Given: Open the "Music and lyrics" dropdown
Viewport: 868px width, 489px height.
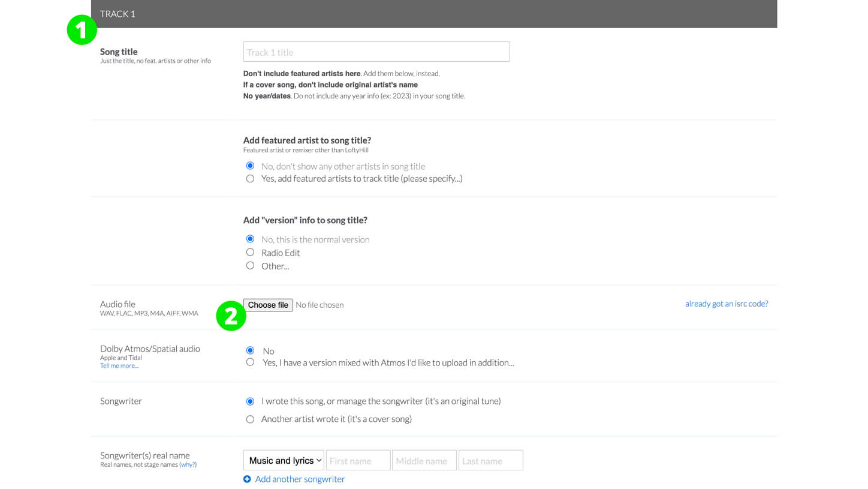Looking at the screenshot, I should 284,460.
